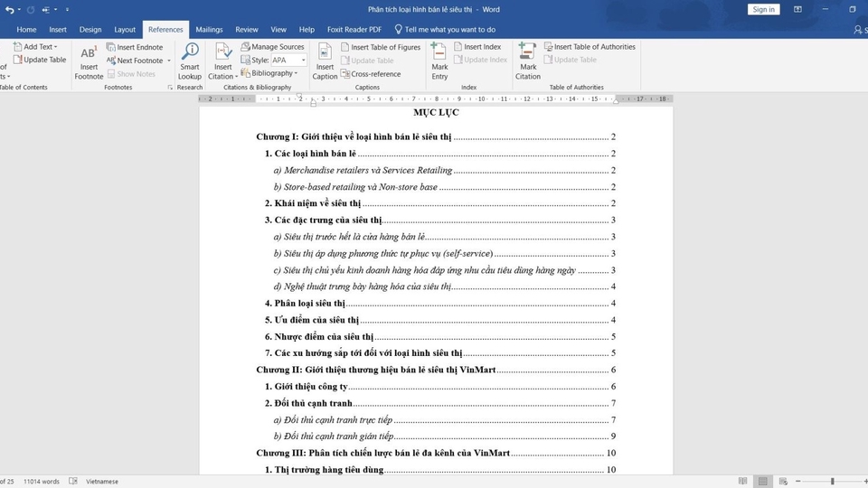
Task: Click Mark Entry for index
Action: [x=439, y=61]
